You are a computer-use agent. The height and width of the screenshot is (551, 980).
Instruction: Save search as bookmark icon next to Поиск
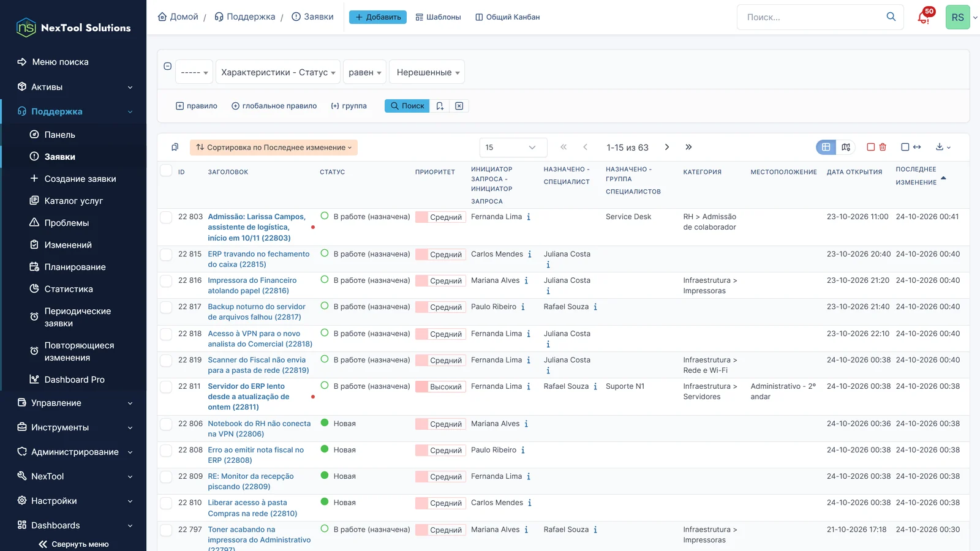440,106
